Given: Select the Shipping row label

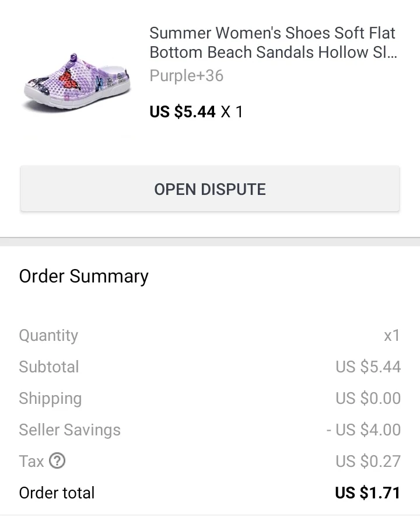Looking at the screenshot, I should (50, 399).
